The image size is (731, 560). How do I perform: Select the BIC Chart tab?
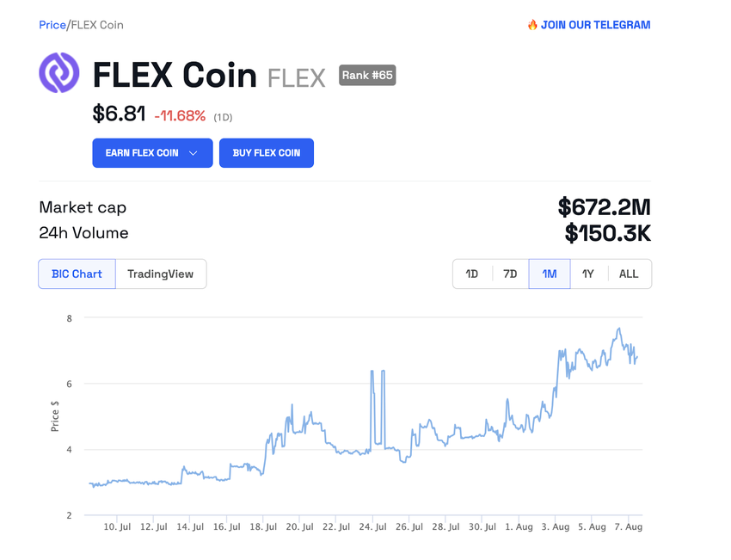click(x=77, y=274)
